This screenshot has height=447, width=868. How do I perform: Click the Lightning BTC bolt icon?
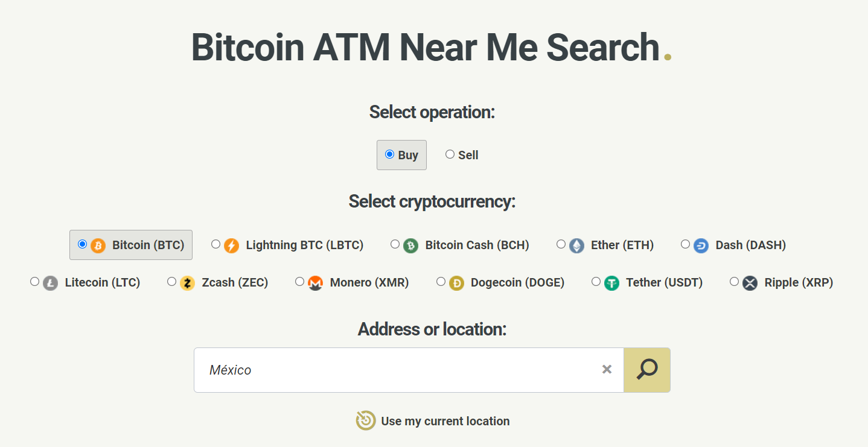(231, 246)
